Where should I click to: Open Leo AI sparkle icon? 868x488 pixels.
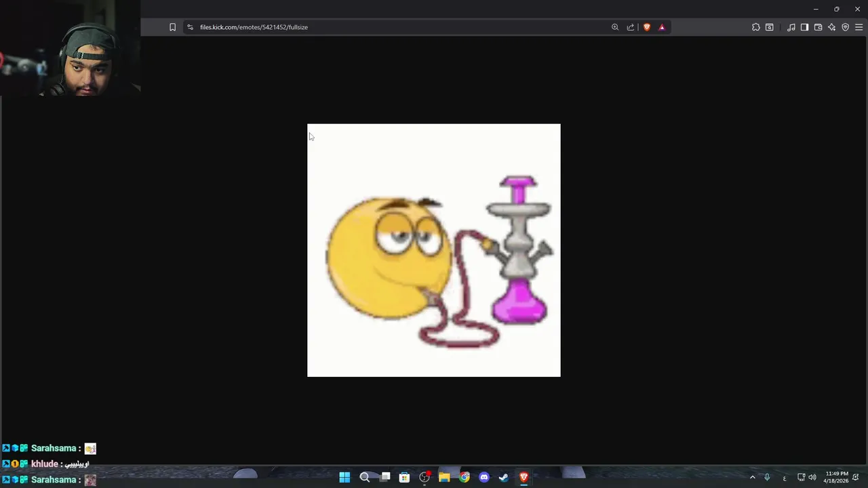[x=831, y=27]
